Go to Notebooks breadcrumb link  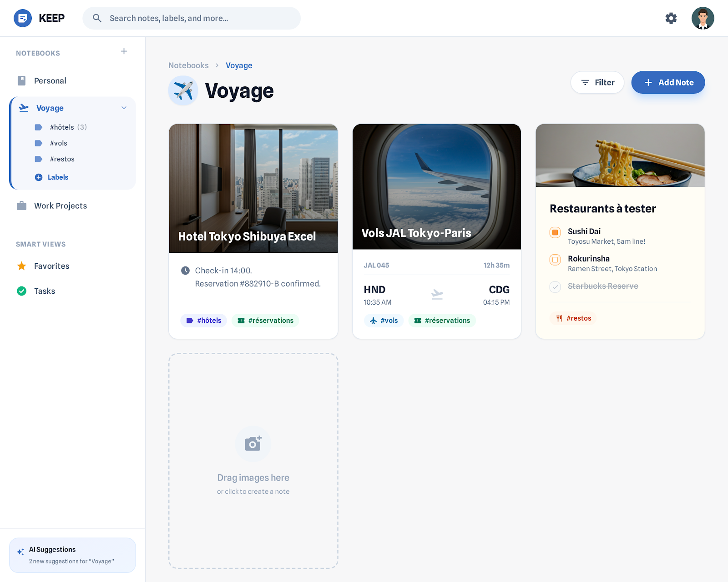[x=188, y=65]
